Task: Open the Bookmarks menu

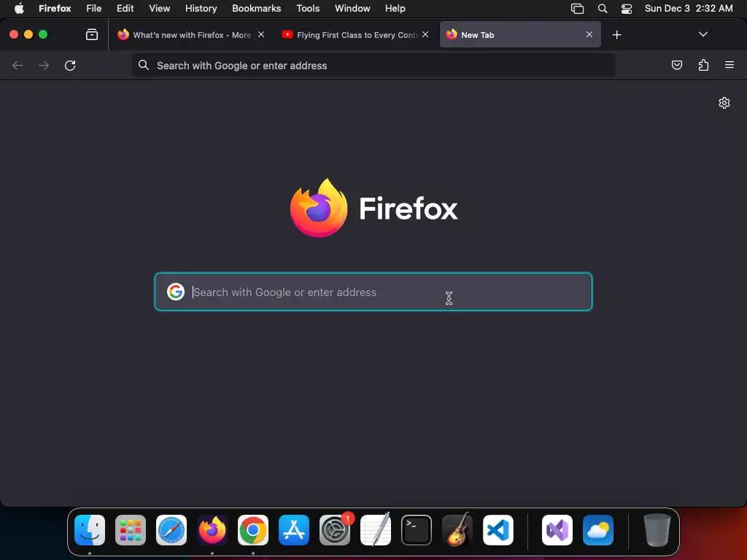Action: (x=256, y=9)
